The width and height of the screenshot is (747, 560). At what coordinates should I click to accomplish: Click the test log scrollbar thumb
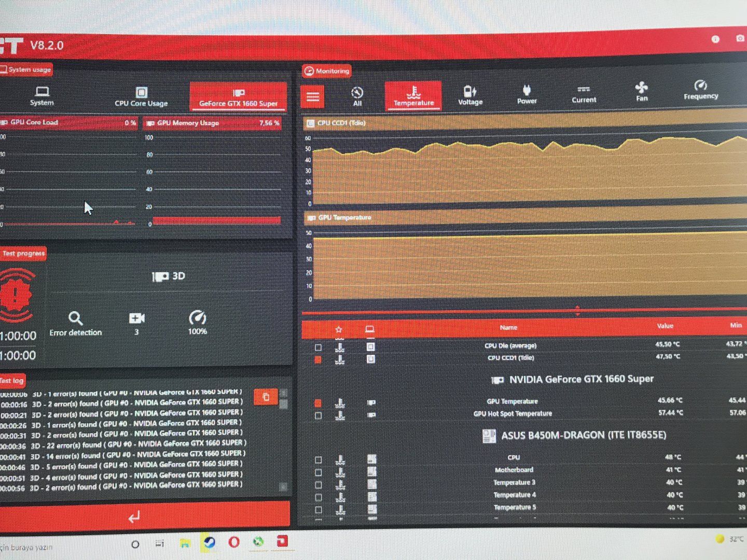[x=283, y=404]
